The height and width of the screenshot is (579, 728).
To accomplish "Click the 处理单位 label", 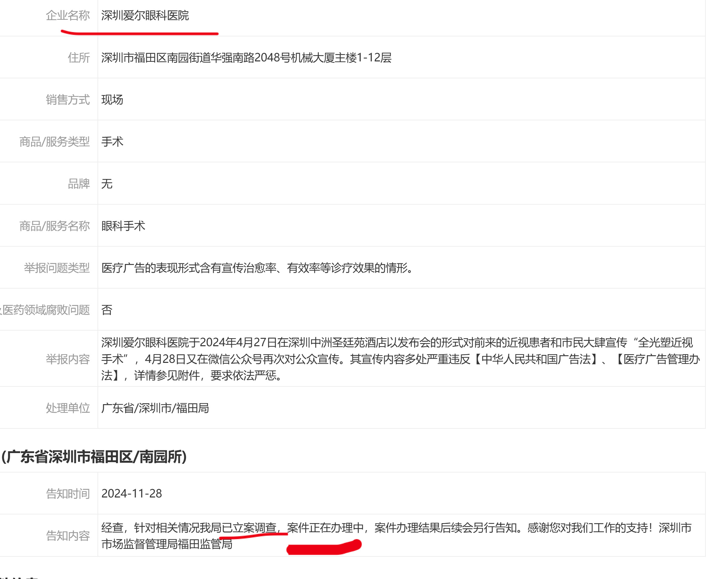I will tap(68, 408).
